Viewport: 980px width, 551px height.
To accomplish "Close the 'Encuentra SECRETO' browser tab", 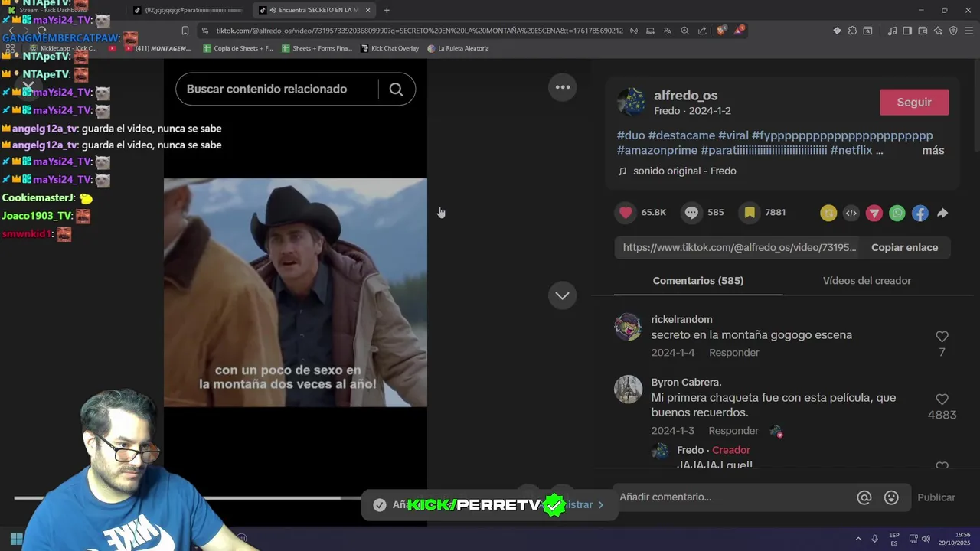I will pos(367,10).
